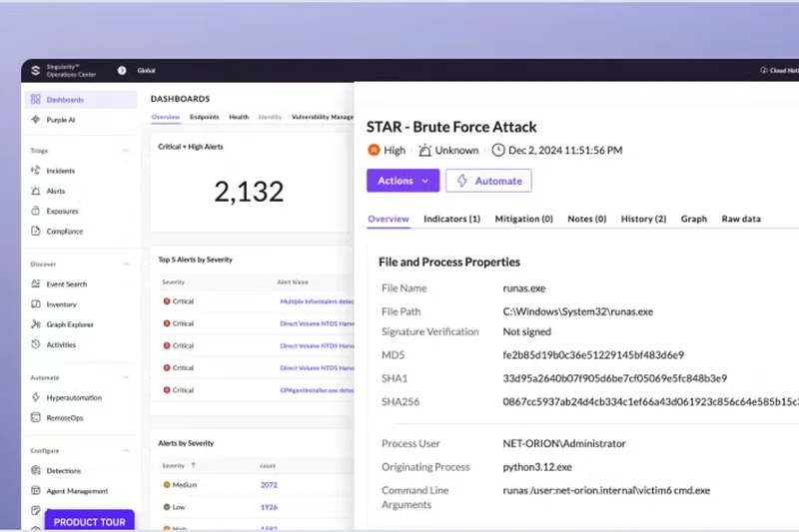Click the RemoteOps icon
The image size is (799, 532).
[x=36, y=417]
